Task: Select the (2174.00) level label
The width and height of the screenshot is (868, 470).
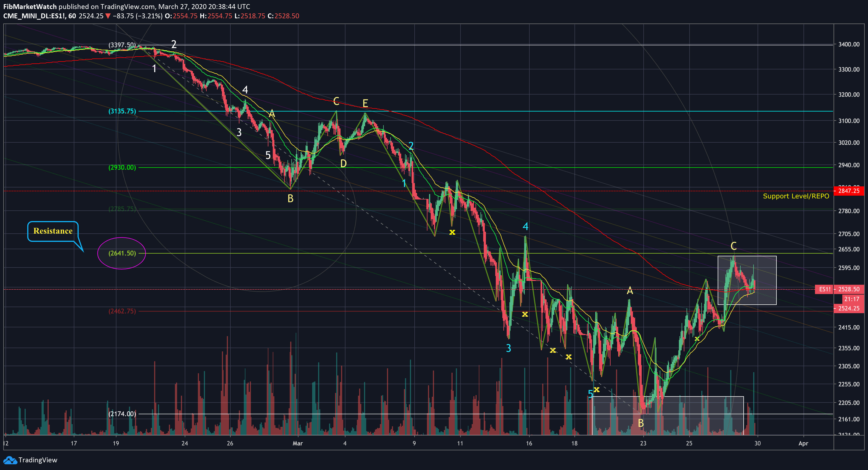Action: click(122, 414)
